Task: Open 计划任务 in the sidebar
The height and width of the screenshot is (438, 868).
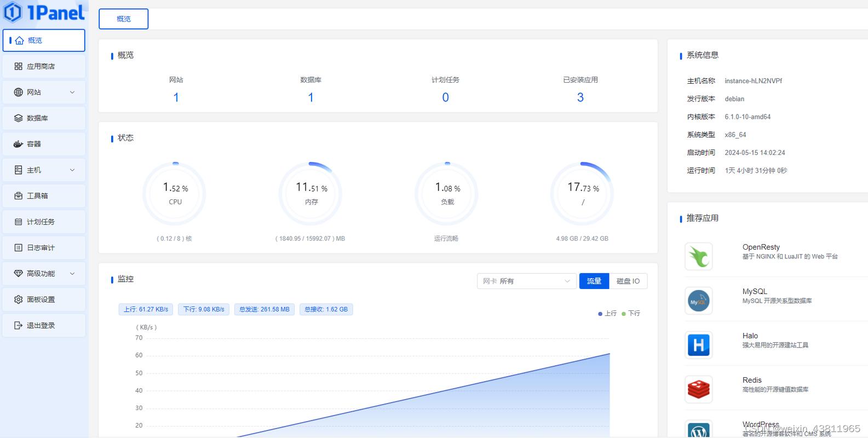Action: click(44, 222)
